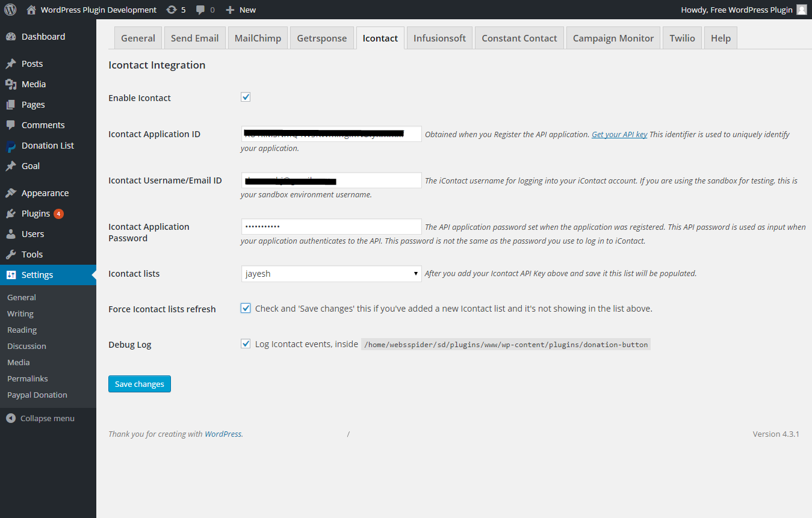The height and width of the screenshot is (518, 812).
Task: Click the Icontact Username/Email ID input field
Action: tap(331, 180)
